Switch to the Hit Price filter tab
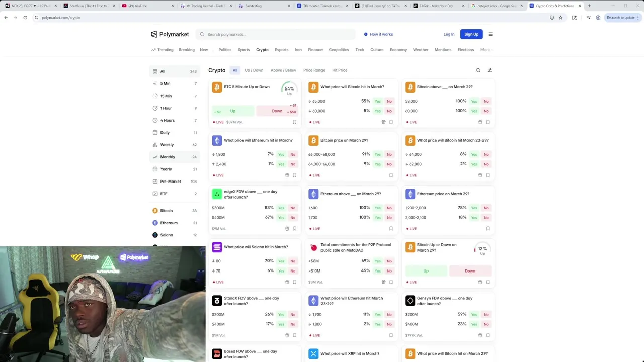Viewport: 644px width, 362px height. click(x=340, y=70)
